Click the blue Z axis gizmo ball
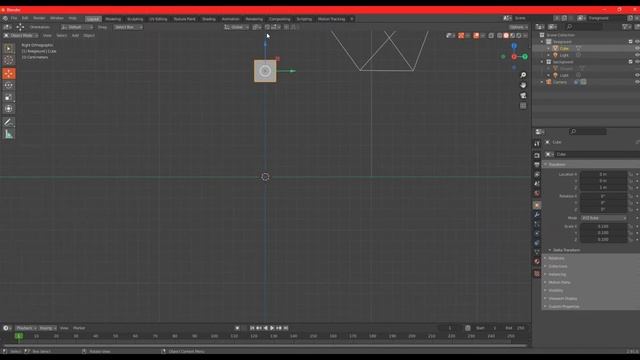Screen dimensions: 640x360 tap(514, 47)
